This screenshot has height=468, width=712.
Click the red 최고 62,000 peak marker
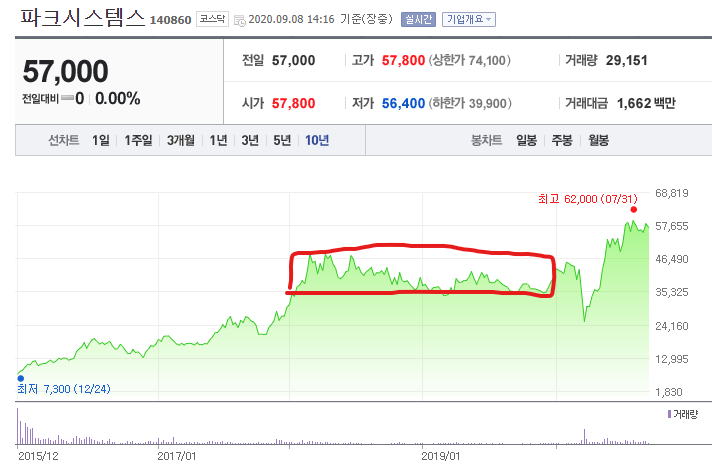633,209
